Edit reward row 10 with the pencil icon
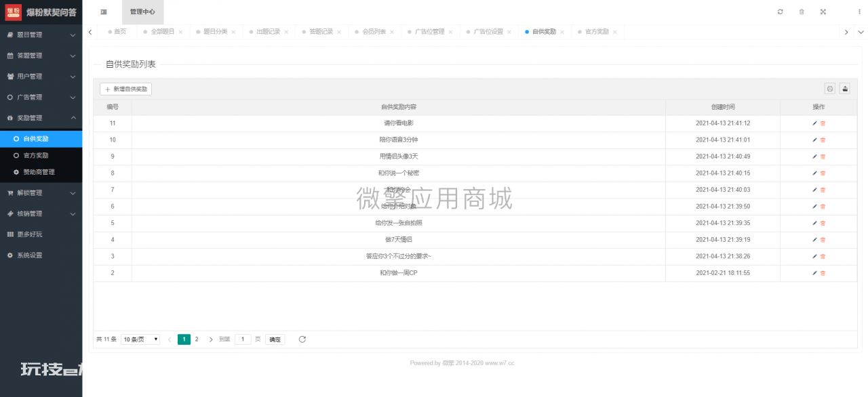This screenshot has width=868, height=397. tap(814, 140)
